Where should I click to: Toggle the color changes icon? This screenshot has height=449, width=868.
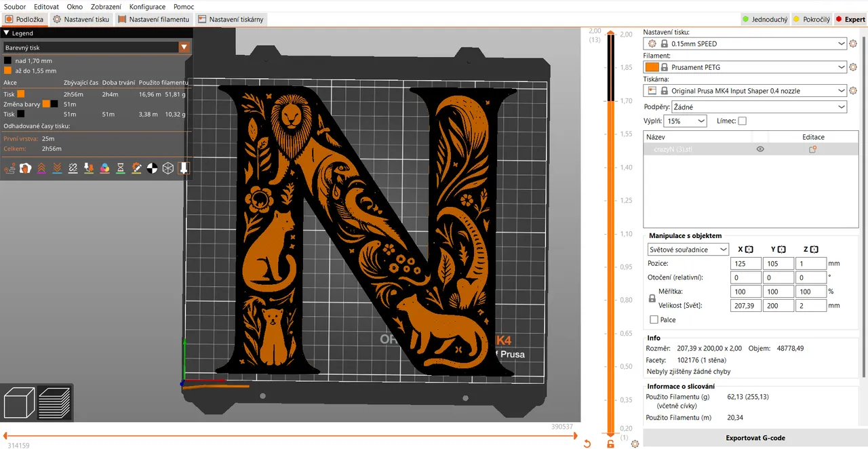[x=104, y=168]
